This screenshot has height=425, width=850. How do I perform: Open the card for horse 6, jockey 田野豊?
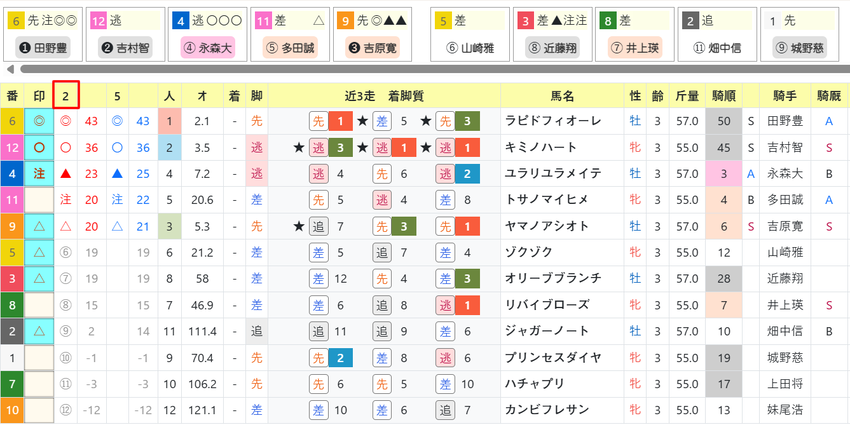click(x=43, y=34)
